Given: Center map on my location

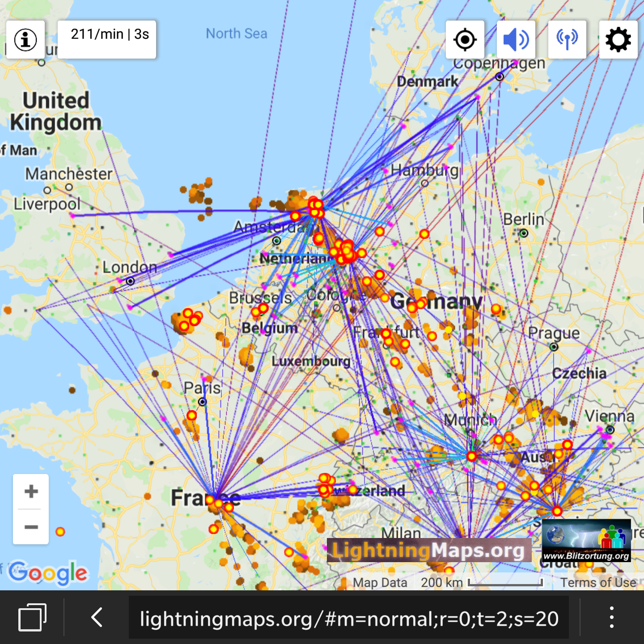Looking at the screenshot, I should (x=465, y=40).
